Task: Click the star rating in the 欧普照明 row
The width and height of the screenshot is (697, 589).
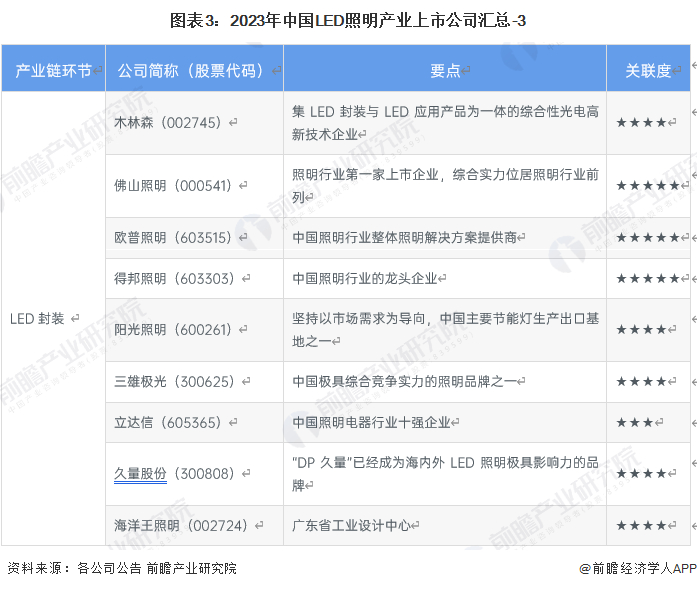Action: click(x=648, y=237)
